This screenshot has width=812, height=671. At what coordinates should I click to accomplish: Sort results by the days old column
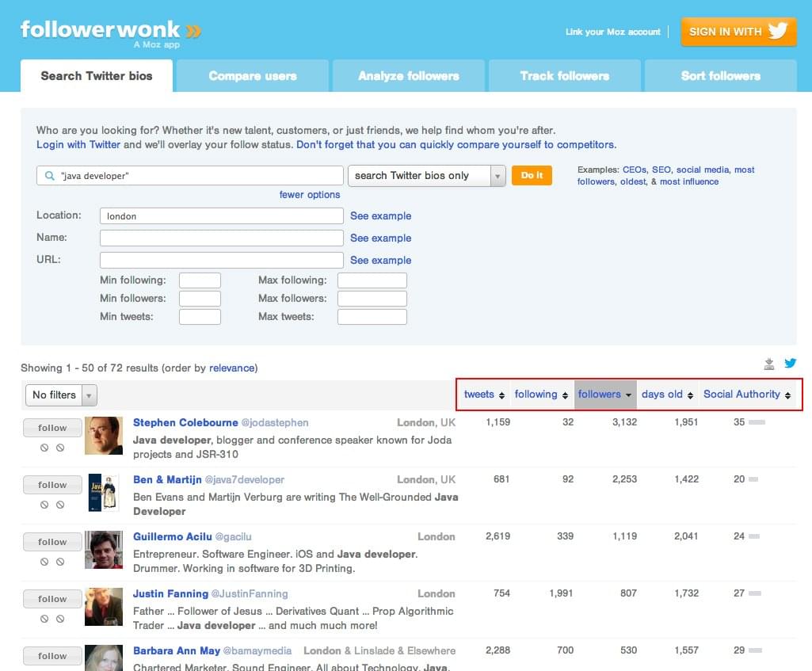(x=667, y=395)
